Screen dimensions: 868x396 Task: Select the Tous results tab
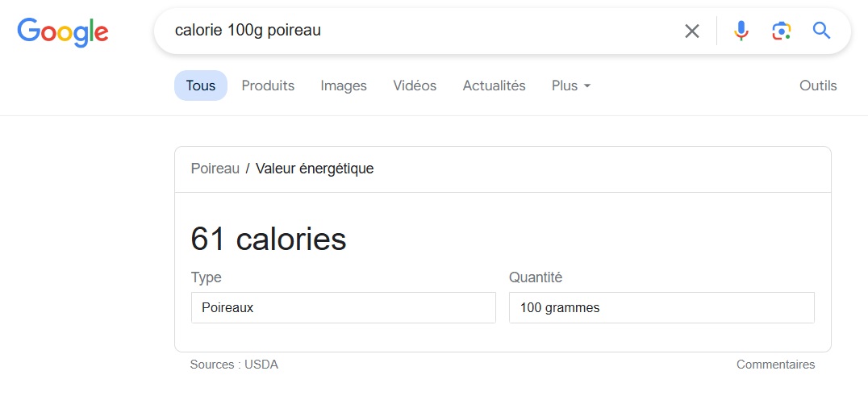(x=200, y=85)
